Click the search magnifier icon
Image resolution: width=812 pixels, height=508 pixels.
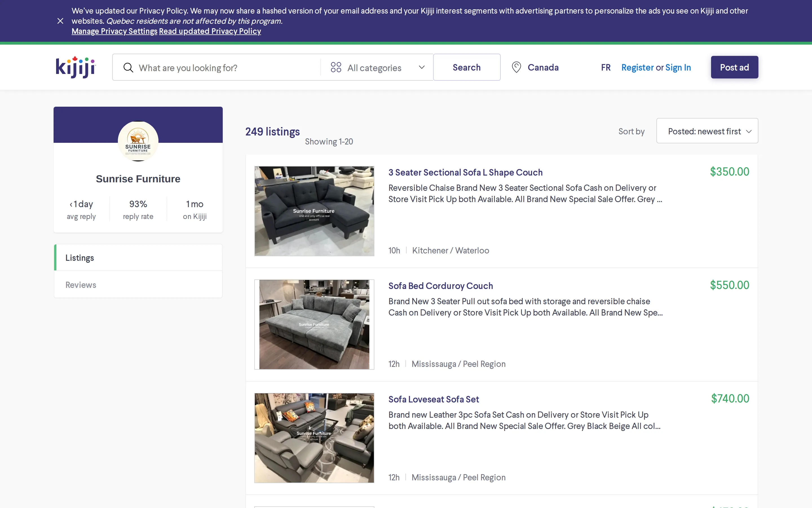tap(128, 67)
